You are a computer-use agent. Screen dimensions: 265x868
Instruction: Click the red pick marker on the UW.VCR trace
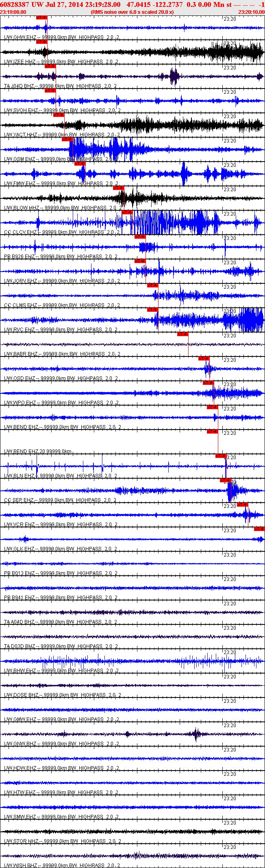click(x=243, y=505)
